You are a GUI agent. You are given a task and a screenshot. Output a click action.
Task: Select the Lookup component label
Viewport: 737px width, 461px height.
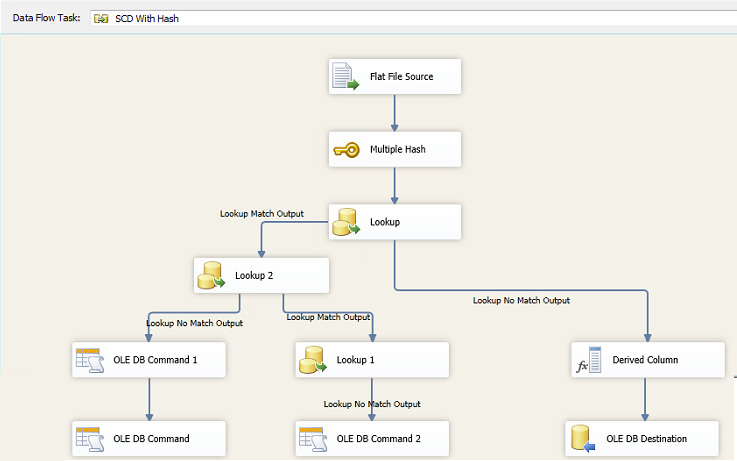click(x=385, y=222)
